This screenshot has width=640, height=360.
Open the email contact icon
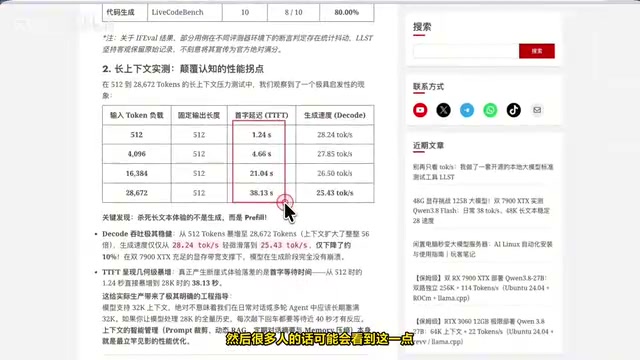click(x=537, y=110)
